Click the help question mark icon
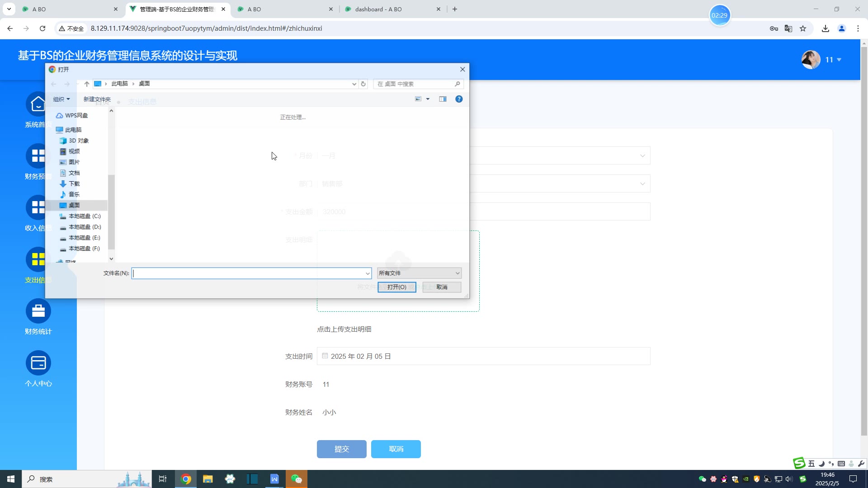The image size is (868, 488). [459, 99]
